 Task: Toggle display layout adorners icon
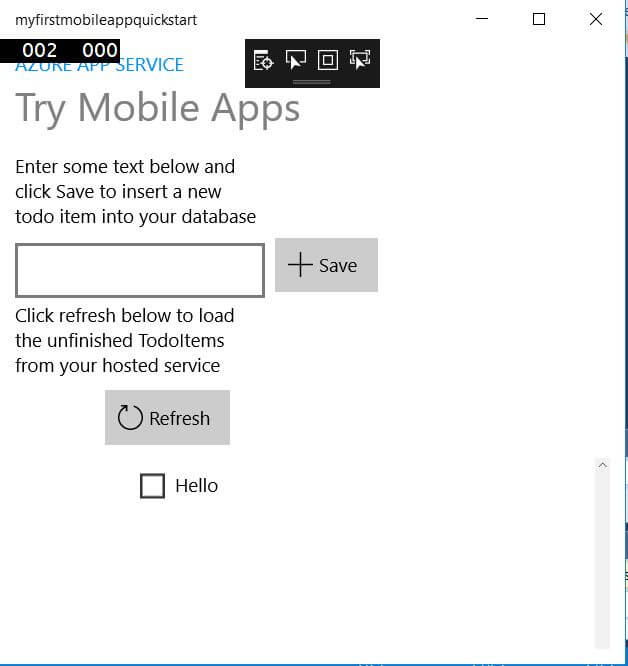[x=327, y=61]
